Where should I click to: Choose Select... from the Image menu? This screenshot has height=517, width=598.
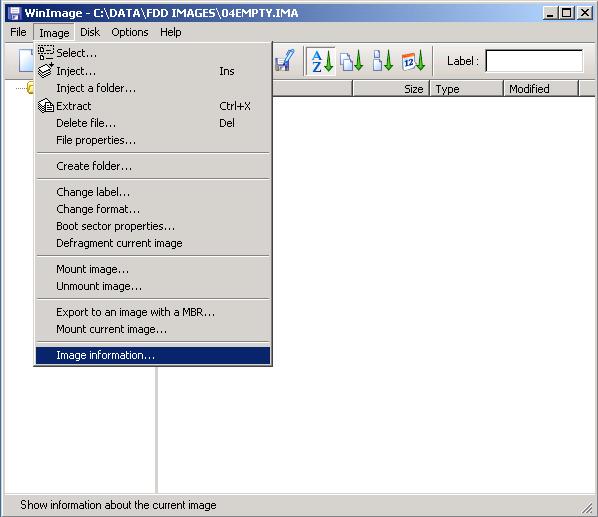153,53
